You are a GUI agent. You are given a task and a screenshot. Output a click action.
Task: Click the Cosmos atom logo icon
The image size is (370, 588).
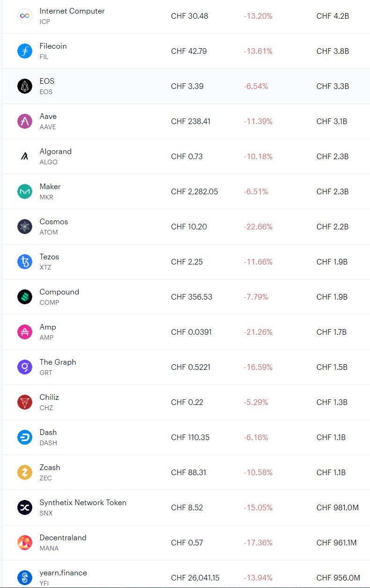click(x=25, y=227)
